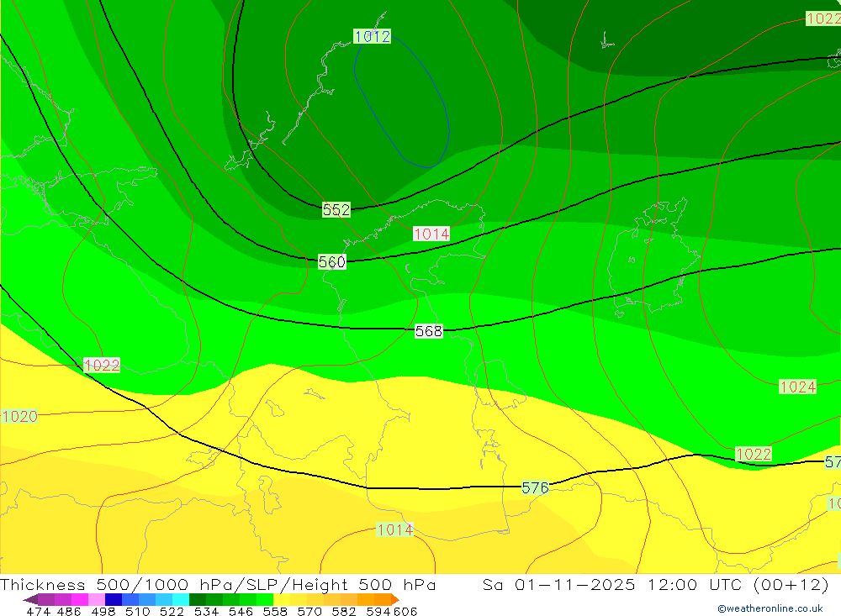Click the 486 legend value

68,611
